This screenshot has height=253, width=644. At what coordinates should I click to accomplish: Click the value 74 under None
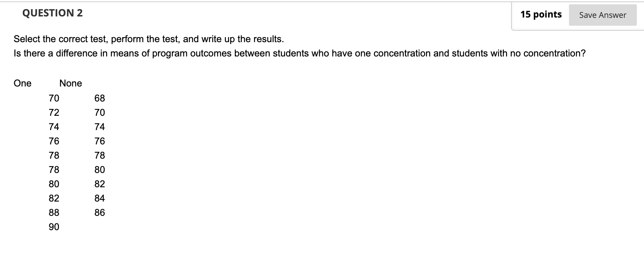[x=100, y=126]
